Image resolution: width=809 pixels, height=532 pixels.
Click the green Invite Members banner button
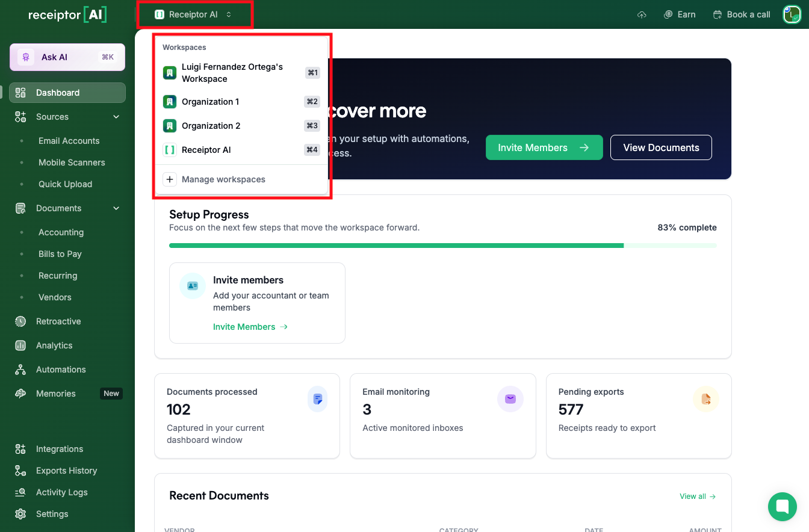coord(544,147)
